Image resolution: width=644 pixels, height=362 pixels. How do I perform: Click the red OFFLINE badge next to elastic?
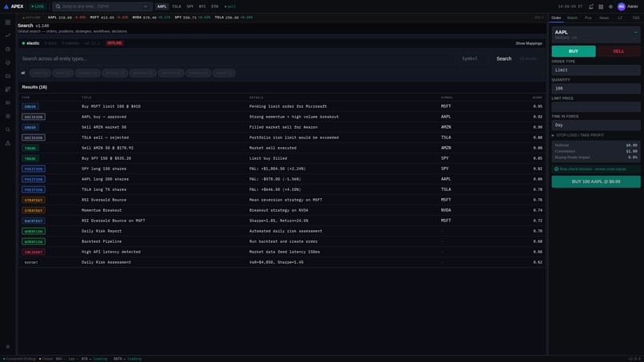point(114,43)
